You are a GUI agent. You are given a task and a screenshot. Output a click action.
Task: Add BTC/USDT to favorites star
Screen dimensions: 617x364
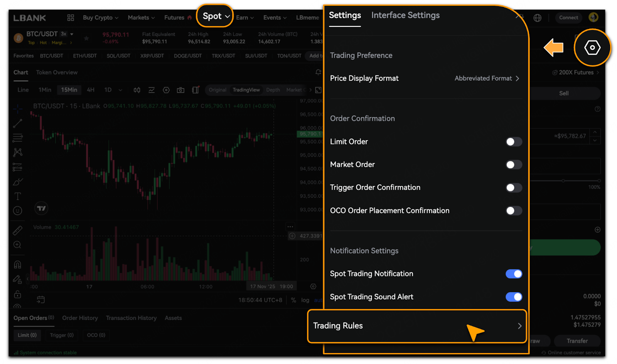86,38
